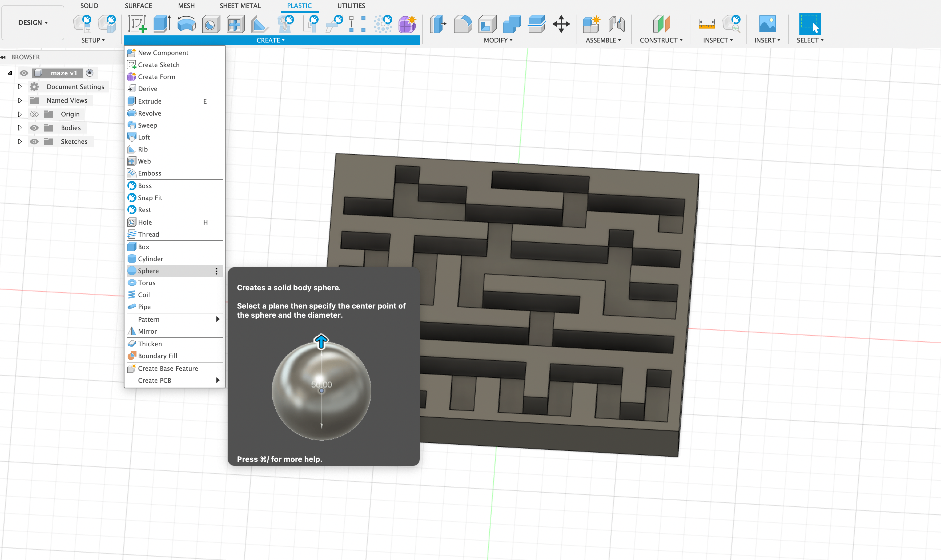Click the Mirror menu item
941x560 pixels.
pos(147,331)
